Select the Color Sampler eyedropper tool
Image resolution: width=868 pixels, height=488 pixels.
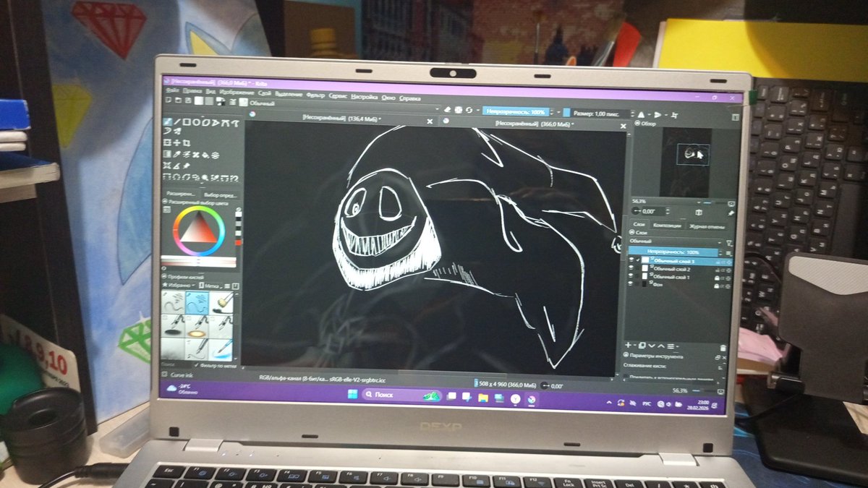177,154
